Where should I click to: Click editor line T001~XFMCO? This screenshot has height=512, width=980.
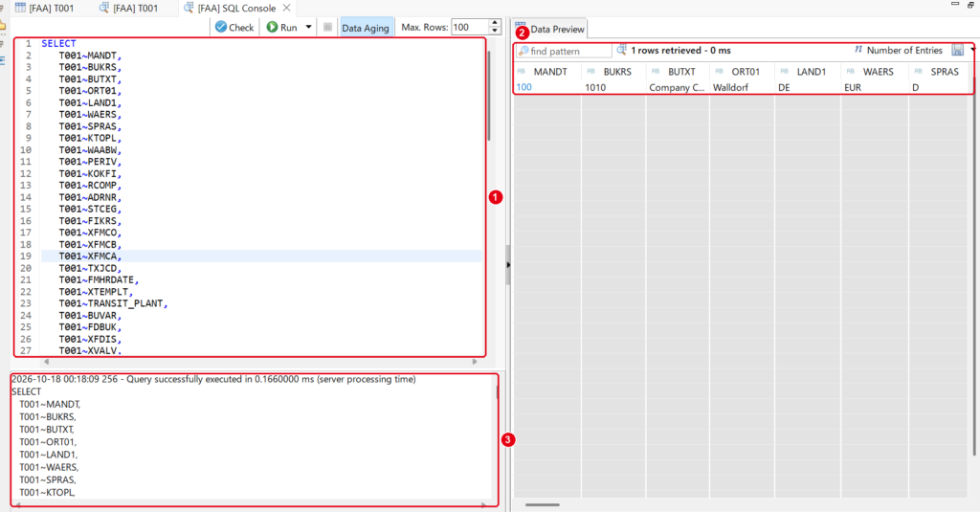tap(90, 233)
